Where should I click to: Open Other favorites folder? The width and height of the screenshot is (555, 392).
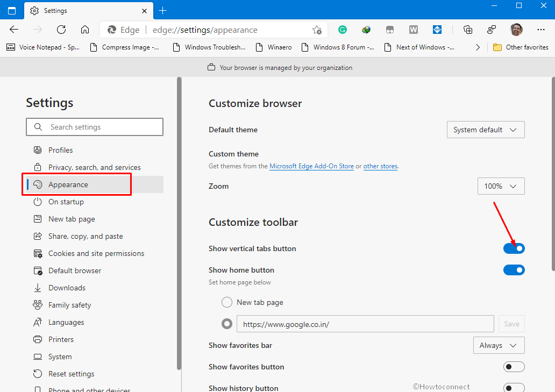click(521, 47)
